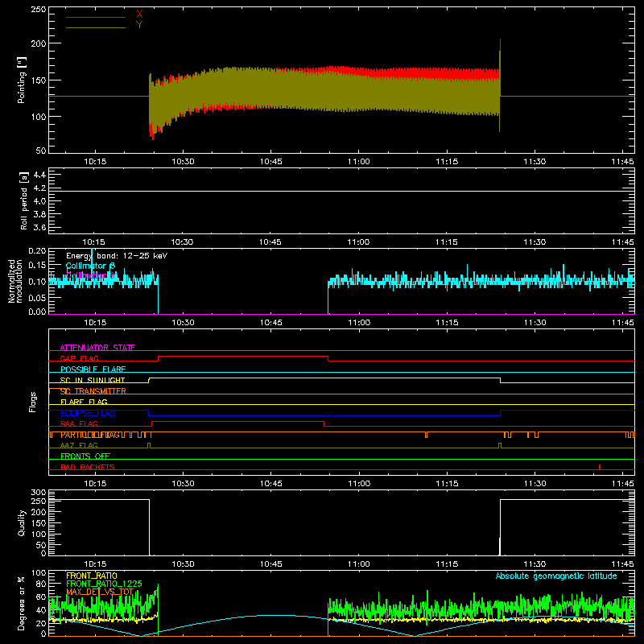
Task: Click the FLARE_FLAG label
Action: pos(84,402)
